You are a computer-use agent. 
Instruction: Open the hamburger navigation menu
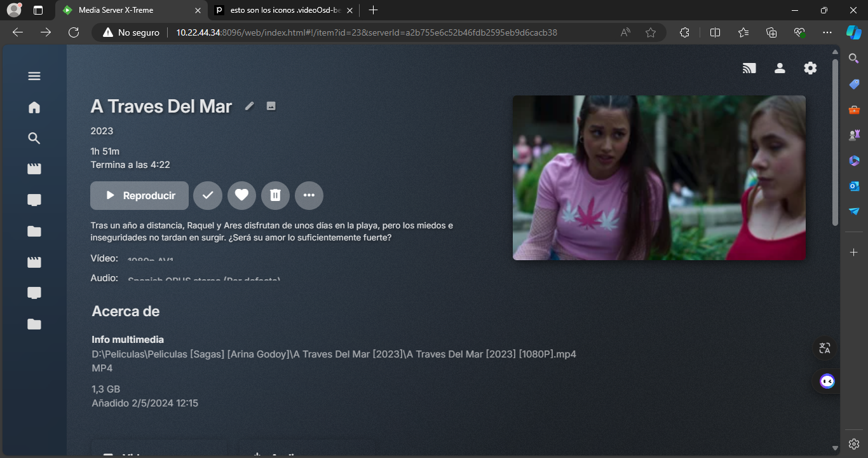coord(34,76)
